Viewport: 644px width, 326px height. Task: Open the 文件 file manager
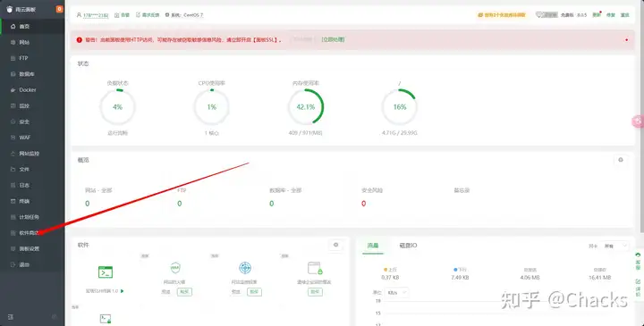[x=32, y=170]
